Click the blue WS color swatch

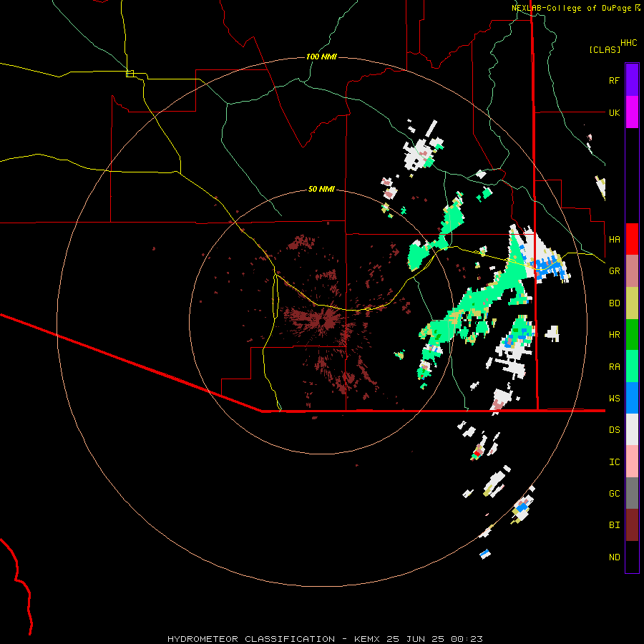click(x=632, y=398)
